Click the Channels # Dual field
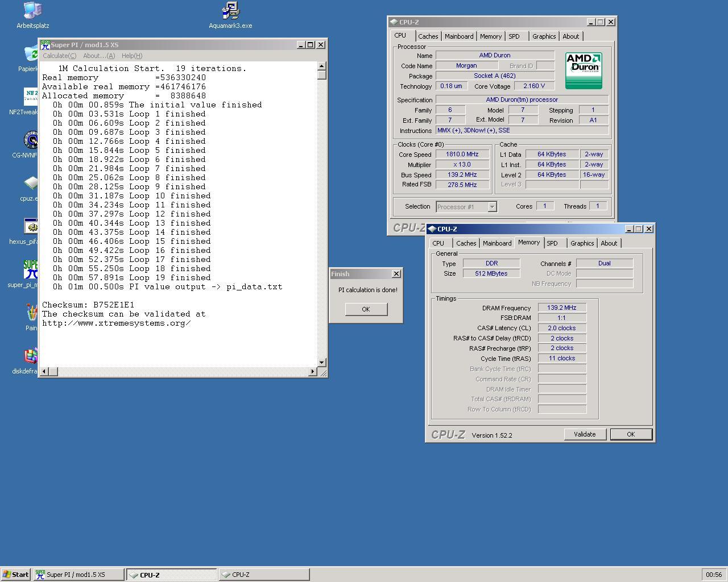 tap(605, 263)
